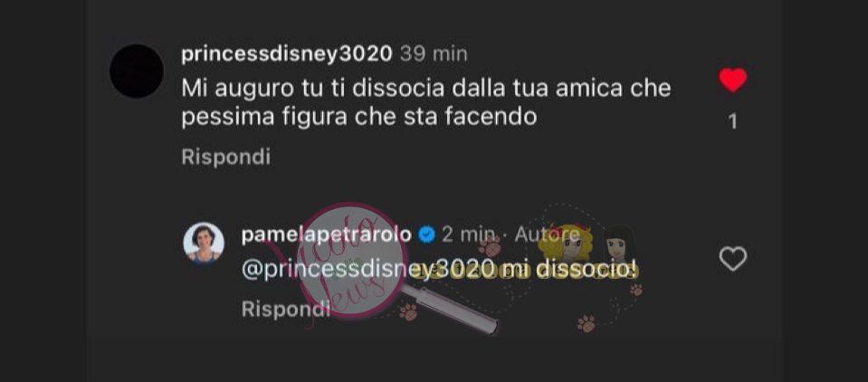
Task: Open pamelapetrarolo's profile photo
Action: click(x=204, y=243)
